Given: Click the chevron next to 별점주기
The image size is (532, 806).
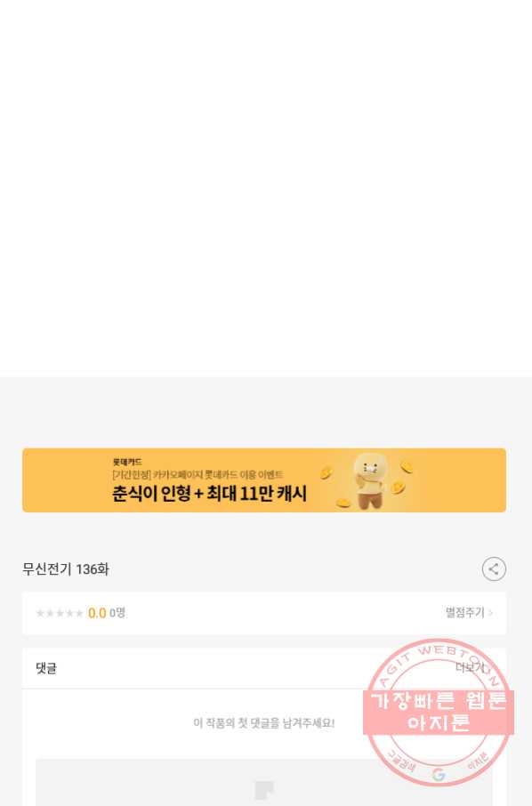Looking at the screenshot, I should (490, 613).
